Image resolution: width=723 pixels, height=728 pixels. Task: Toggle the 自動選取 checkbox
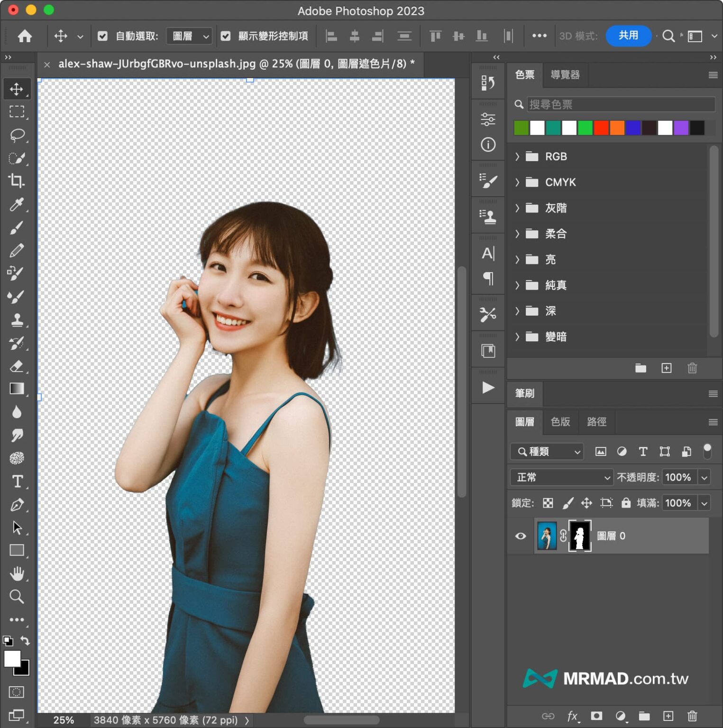(x=102, y=36)
